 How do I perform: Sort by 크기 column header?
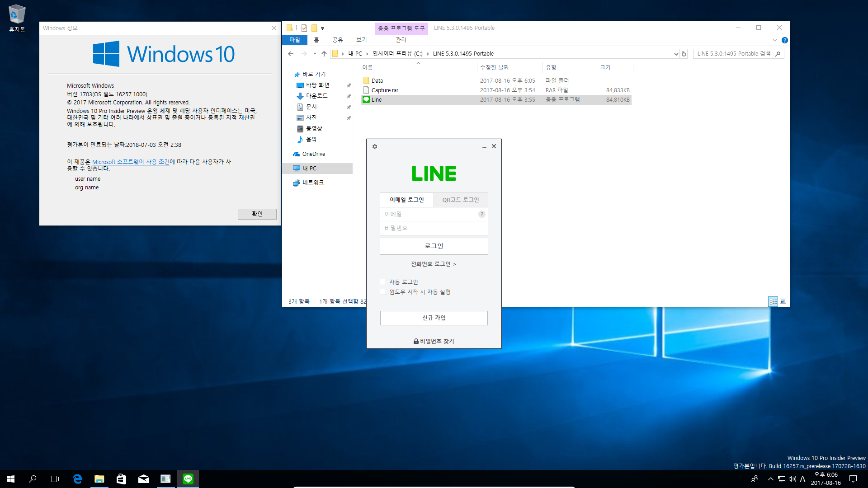(615, 67)
